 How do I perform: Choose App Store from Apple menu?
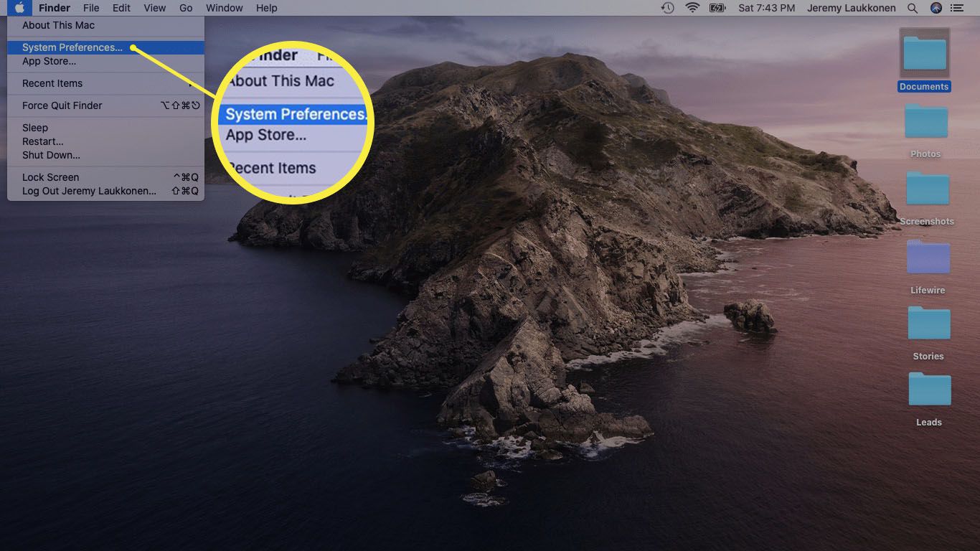click(x=105, y=61)
